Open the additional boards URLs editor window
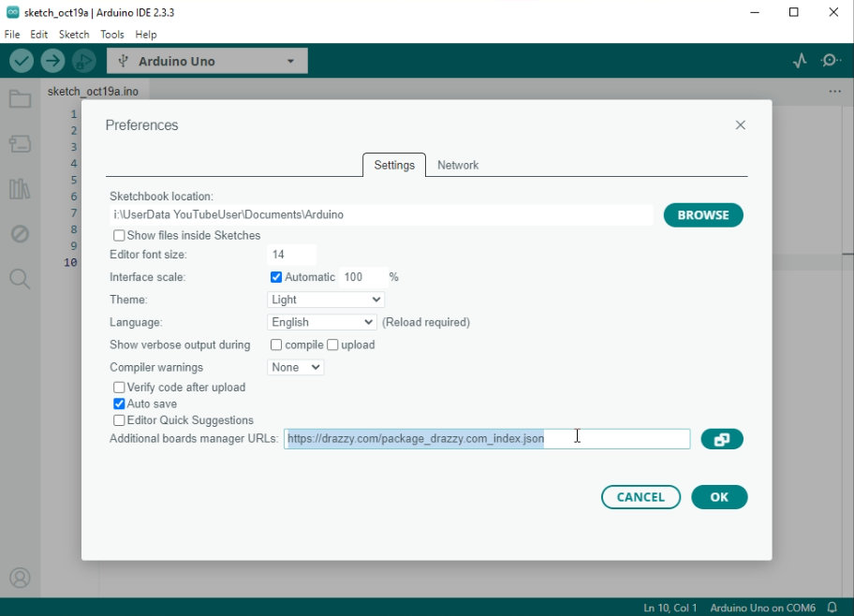The image size is (854, 616). click(722, 439)
